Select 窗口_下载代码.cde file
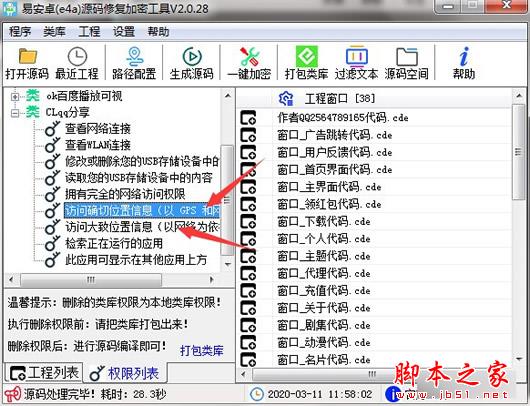The width and height of the screenshot is (530, 406). click(324, 222)
